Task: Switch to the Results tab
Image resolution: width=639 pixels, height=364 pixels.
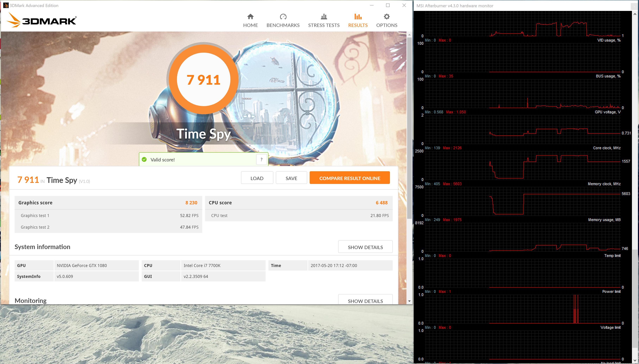Action: 358,20
